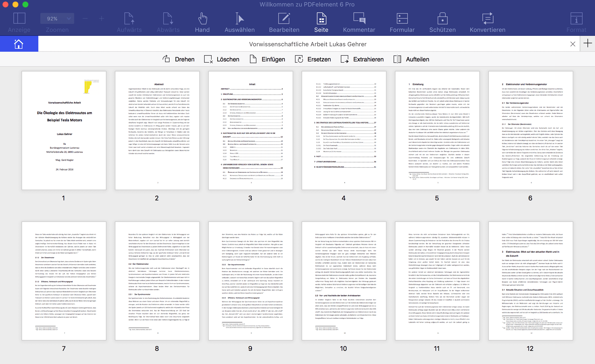Viewport: 595px width, 364px height.
Task: Select page 6 Elektromotor chapter thumbnail
Action: pos(531,131)
